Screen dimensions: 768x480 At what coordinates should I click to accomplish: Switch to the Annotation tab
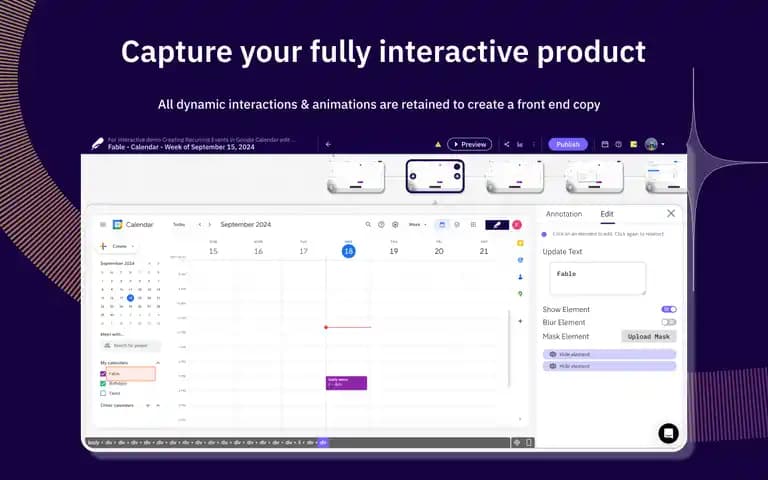coord(564,214)
